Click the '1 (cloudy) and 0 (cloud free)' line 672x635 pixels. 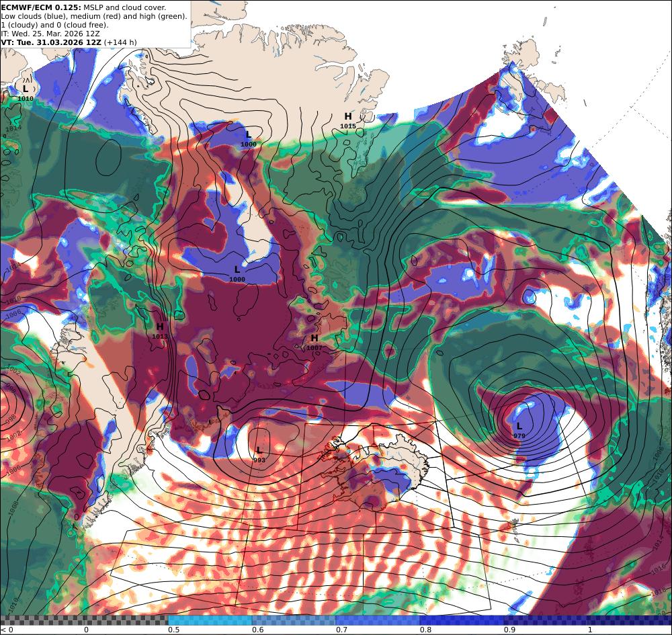tap(54, 25)
